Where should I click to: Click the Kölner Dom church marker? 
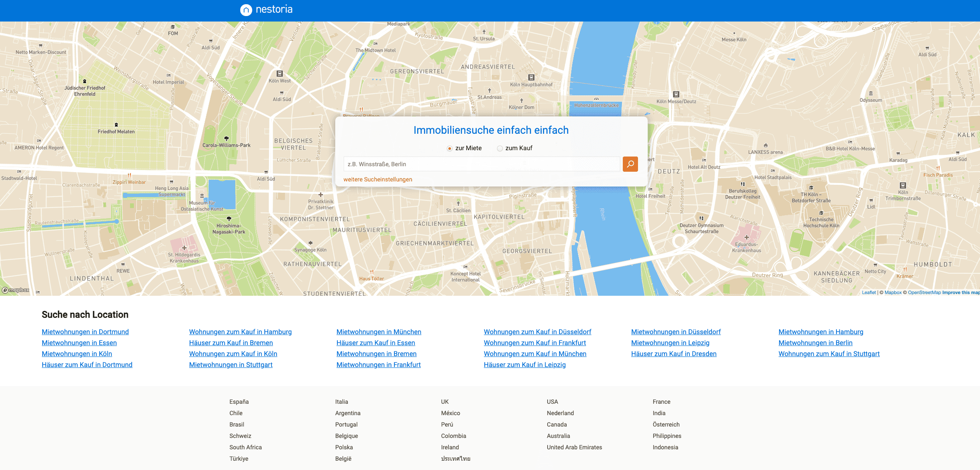click(521, 101)
